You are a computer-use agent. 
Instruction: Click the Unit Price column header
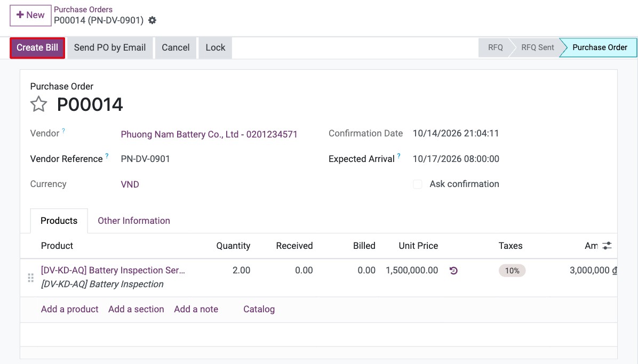[x=418, y=246]
